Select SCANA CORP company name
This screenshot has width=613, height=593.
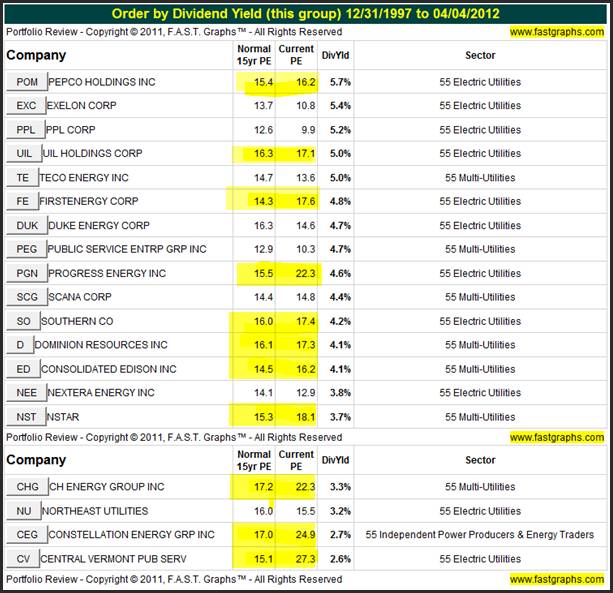[80, 297]
